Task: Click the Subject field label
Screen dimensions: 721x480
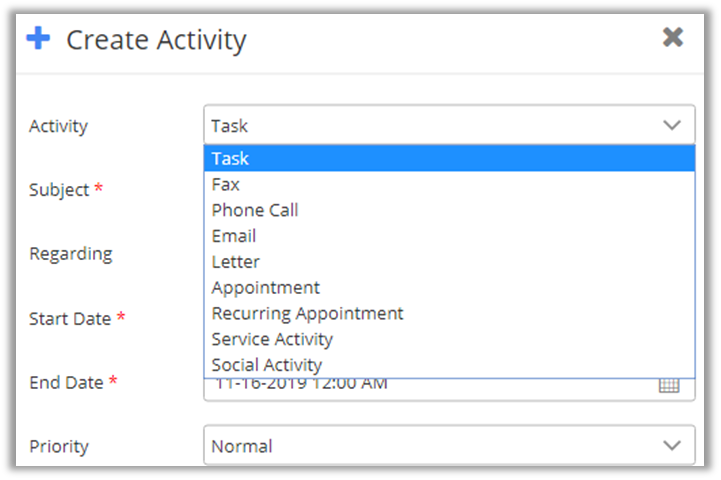Action: click(59, 190)
